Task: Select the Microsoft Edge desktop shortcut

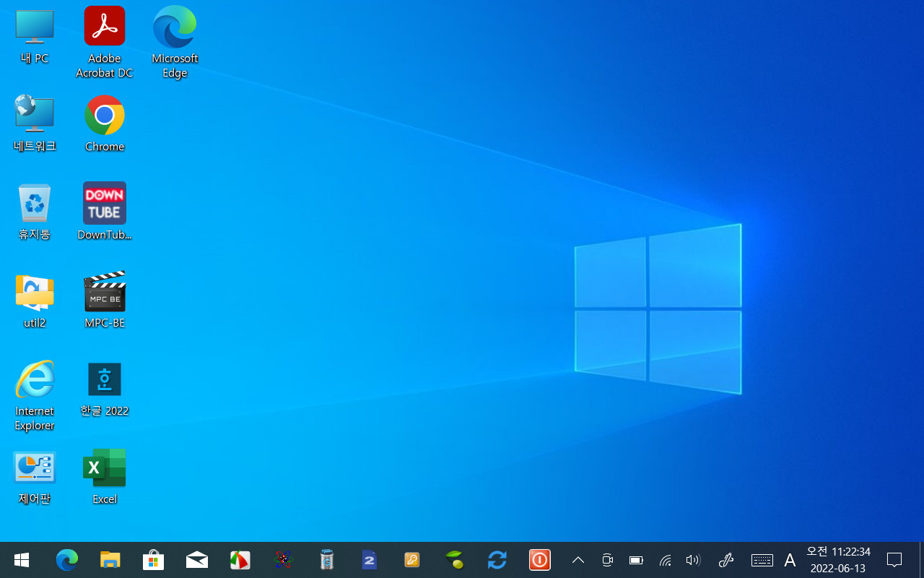Action: coord(175,42)
